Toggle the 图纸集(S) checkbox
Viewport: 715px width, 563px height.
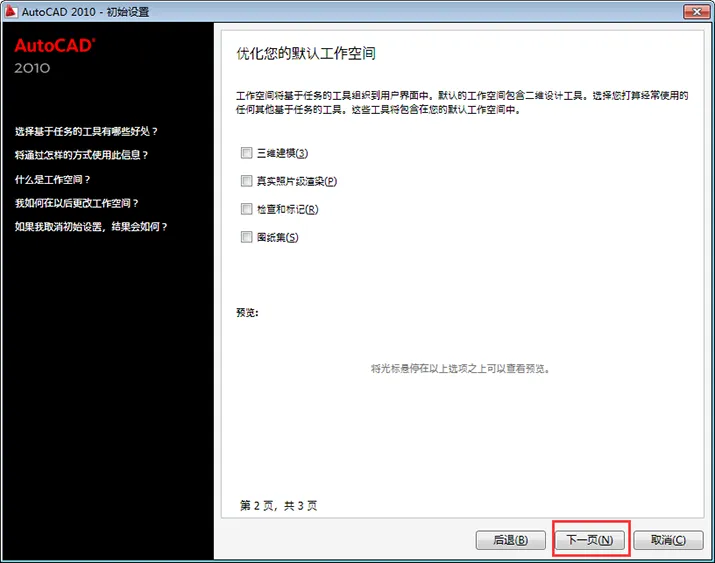coord(246,237)
